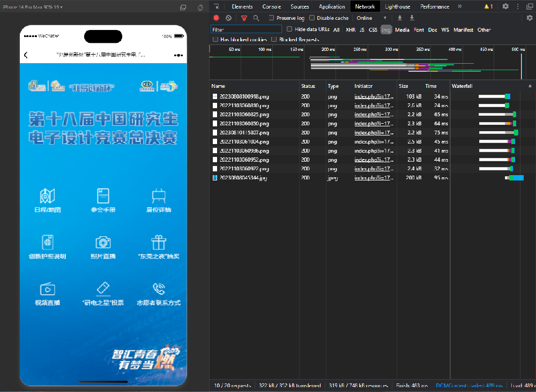
Task: Expand the more DevTools tabs chevron
Action: pyautogui.click(x=460, y=6)
